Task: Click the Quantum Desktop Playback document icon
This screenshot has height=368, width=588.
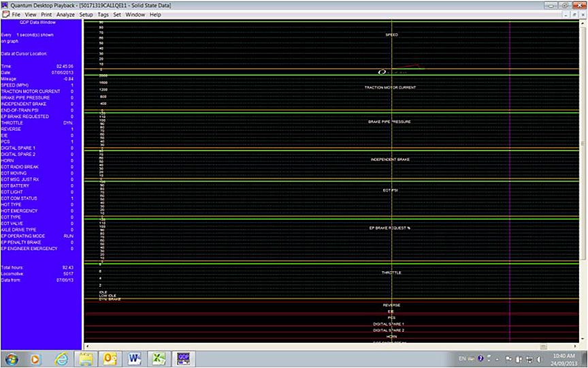Action: coord(5,14)
